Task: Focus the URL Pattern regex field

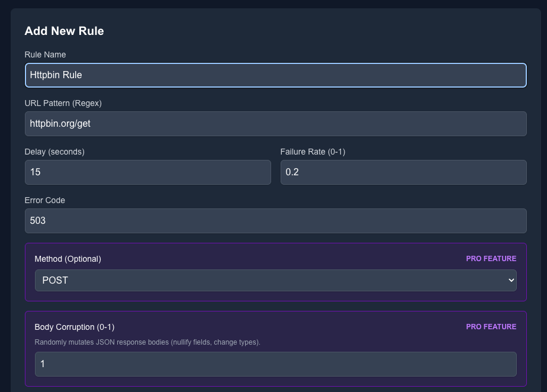Action: [x=275, y=124]
